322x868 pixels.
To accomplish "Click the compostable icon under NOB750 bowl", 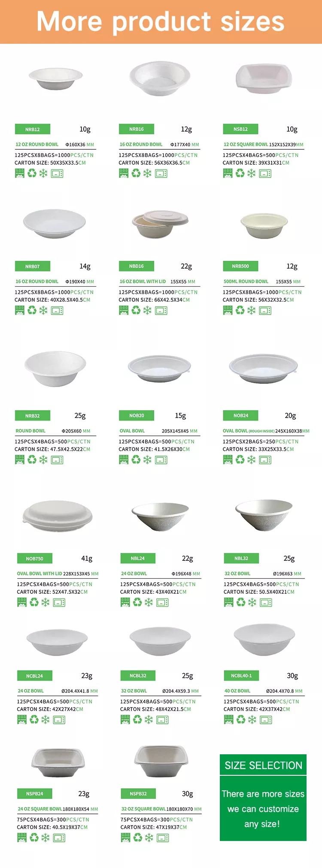I will click(22, 602).
